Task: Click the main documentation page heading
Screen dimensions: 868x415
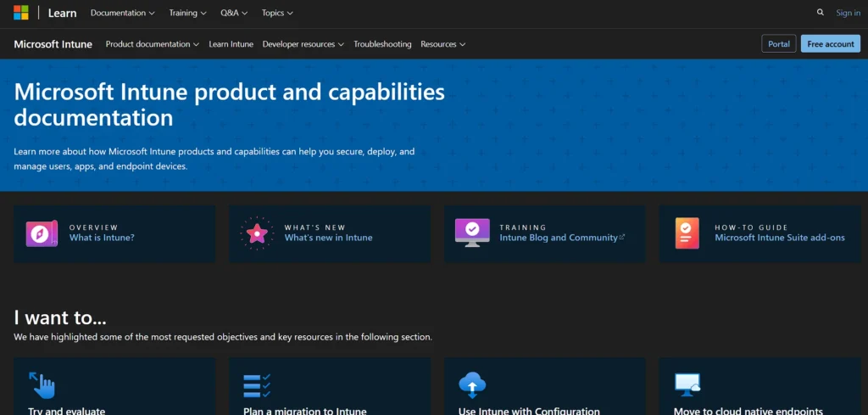Action: click(229, 104)
